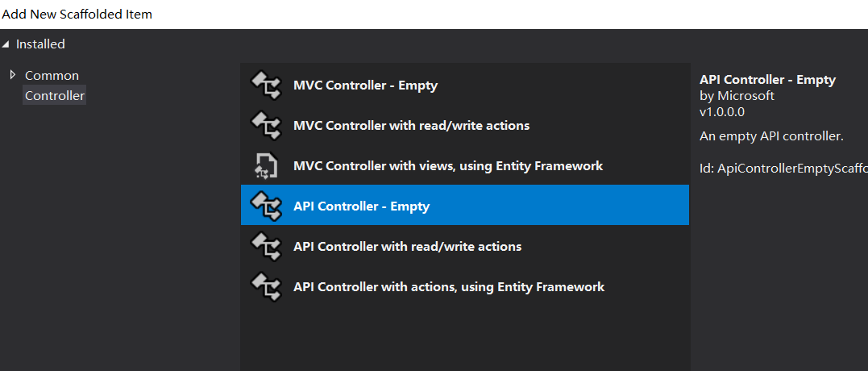Choose MVC Controller - Empty template
868x371 pixels.
click(x=465, y=85)
